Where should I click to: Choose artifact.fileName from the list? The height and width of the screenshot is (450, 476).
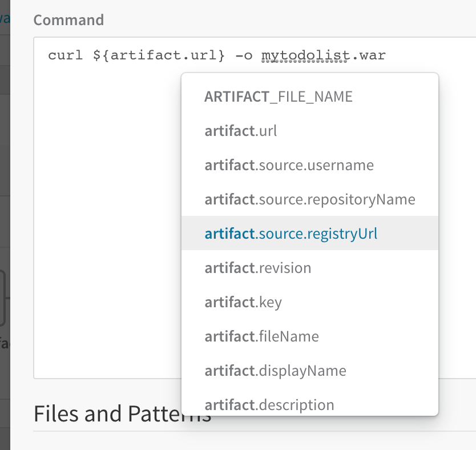pos(310,336)
